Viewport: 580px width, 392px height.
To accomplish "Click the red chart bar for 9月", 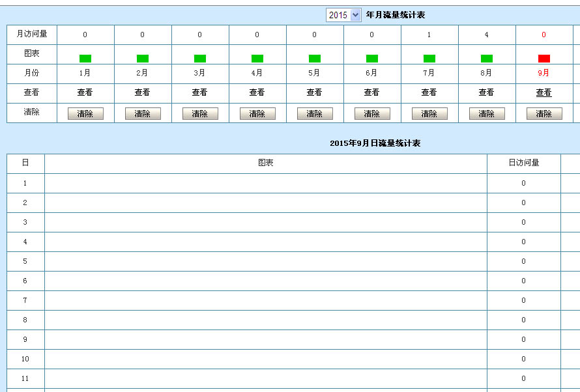I will coord(544,59).
